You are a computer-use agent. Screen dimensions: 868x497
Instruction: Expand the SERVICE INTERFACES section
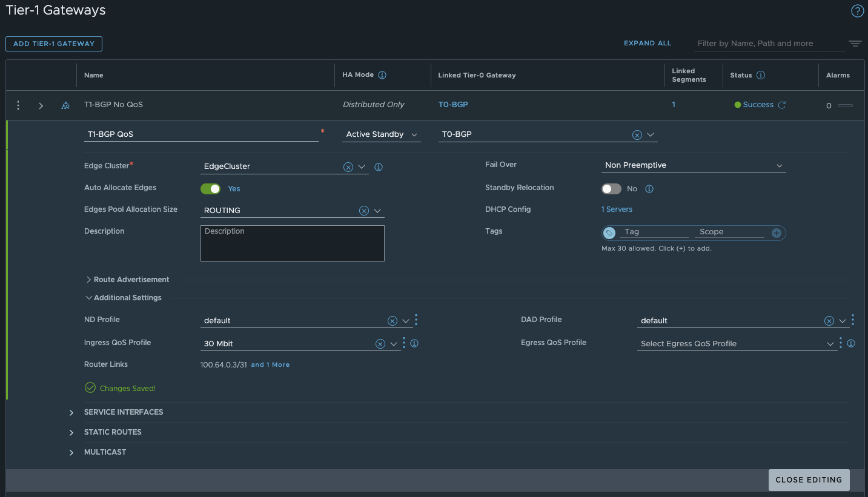tap(71, 412)
